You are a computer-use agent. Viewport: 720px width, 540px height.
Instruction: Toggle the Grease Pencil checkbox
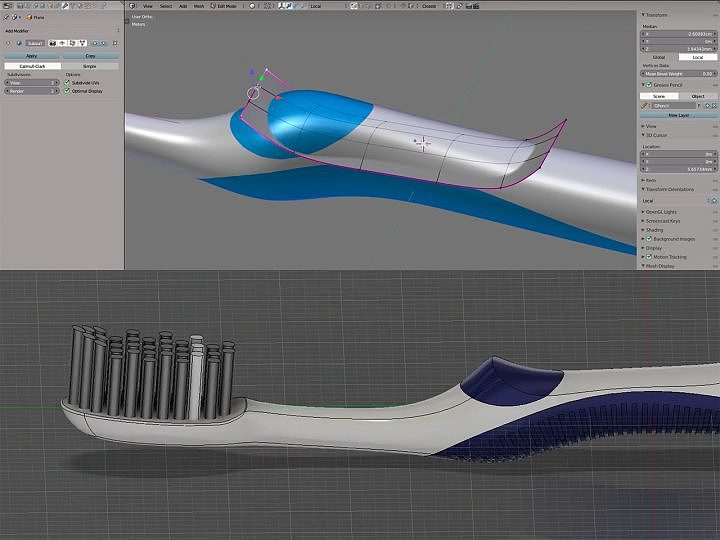coord(649,85)
